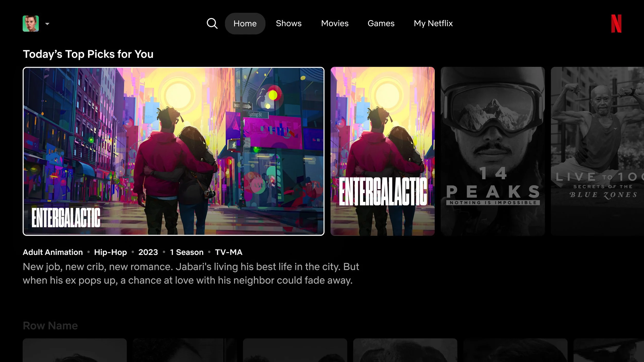Select first thumbnail in Row Name row
Viewport: 644px width, 362px height.
75,350
